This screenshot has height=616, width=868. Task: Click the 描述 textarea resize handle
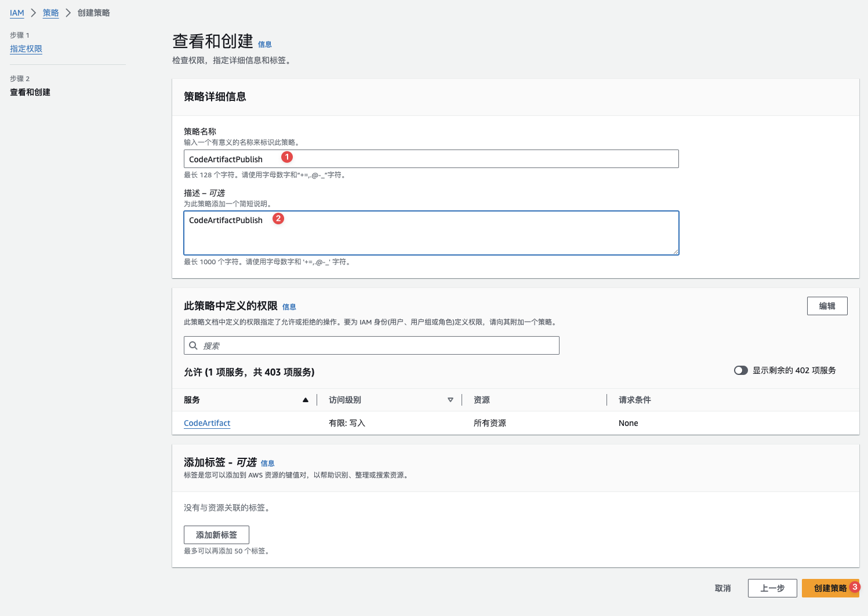[675, 251]
